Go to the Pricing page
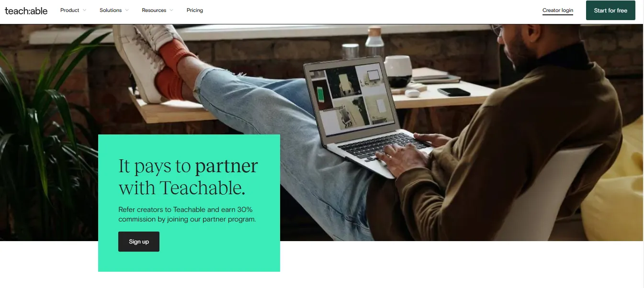Image resolution: width=644 pixels, height=288 pixels. 195,10
